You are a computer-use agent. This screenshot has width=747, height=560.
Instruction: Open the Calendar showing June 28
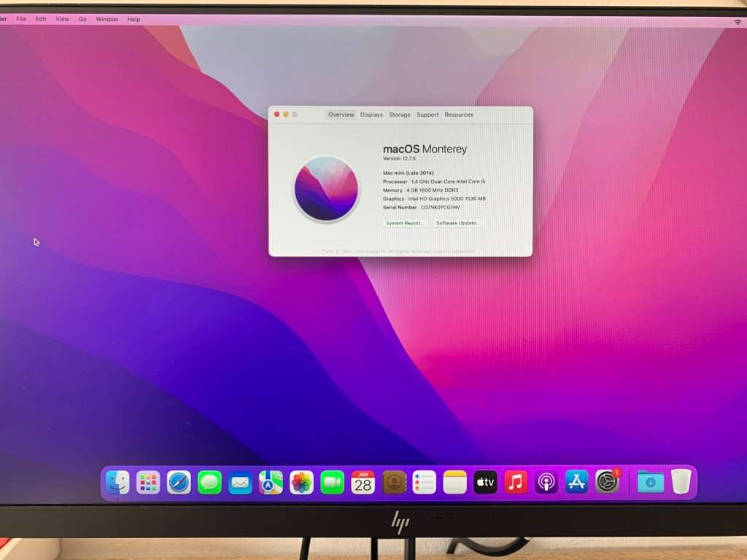363,482
